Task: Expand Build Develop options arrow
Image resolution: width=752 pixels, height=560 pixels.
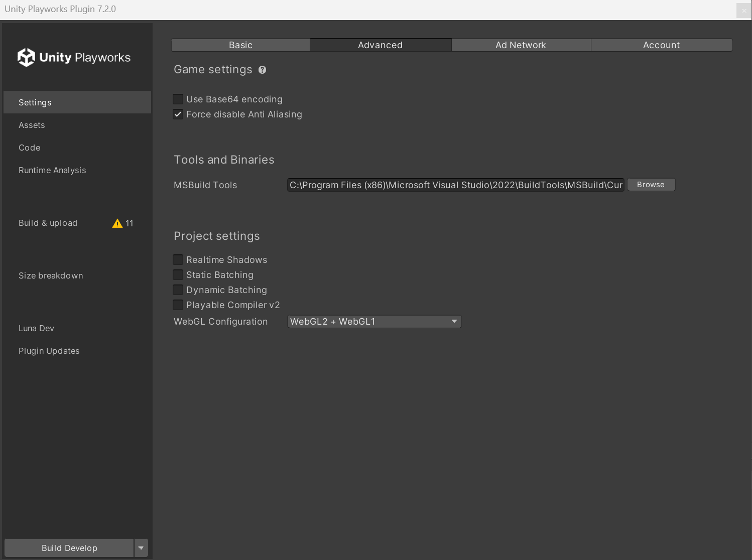Action: click(141, 548)
